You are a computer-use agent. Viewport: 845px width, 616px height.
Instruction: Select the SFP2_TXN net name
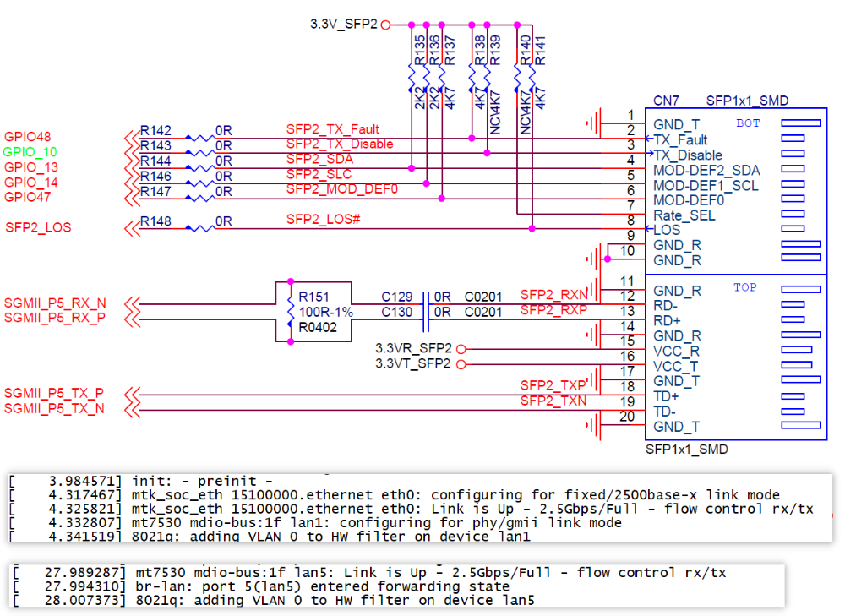coord(553,401)
